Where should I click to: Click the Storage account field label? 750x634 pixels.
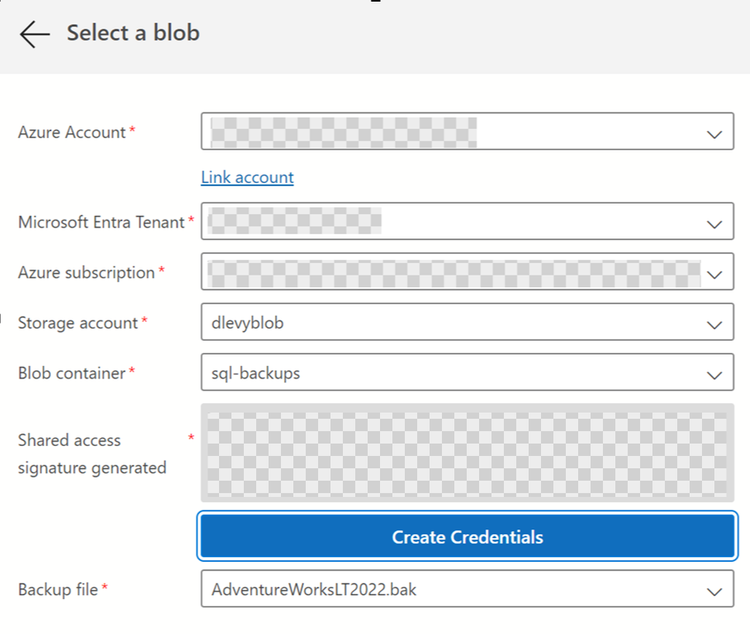(x=78, y=322)
